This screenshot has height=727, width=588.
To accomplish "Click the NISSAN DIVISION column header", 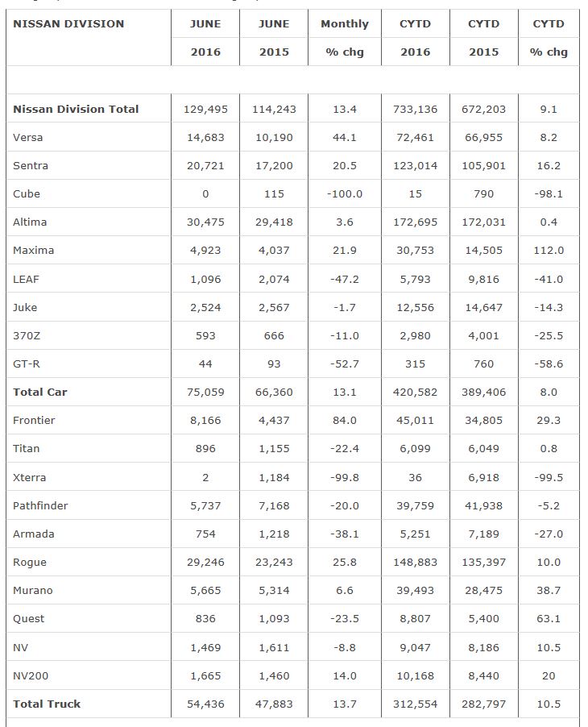I will click(x=68, y=23).
